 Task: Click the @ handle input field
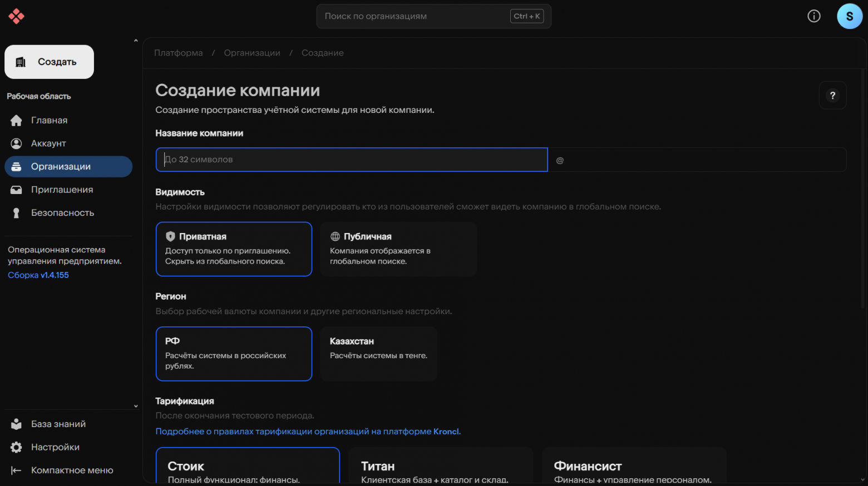(697, 160)
